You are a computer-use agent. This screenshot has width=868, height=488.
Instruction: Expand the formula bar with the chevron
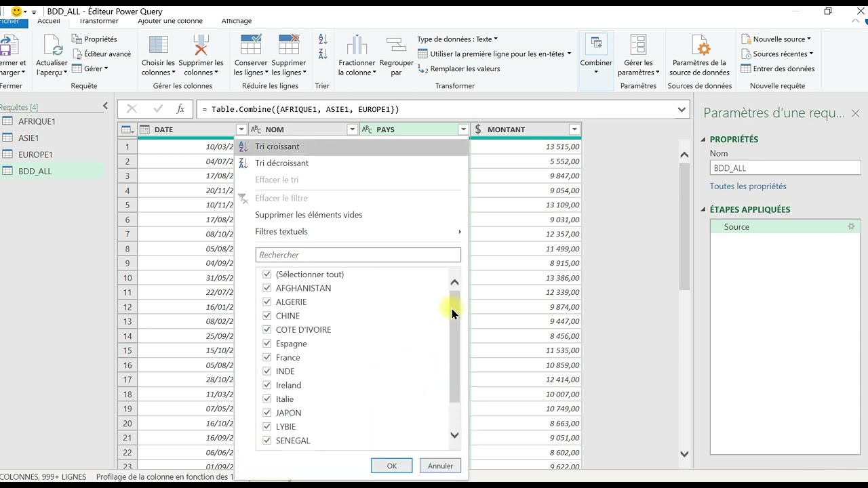[682, 109]
